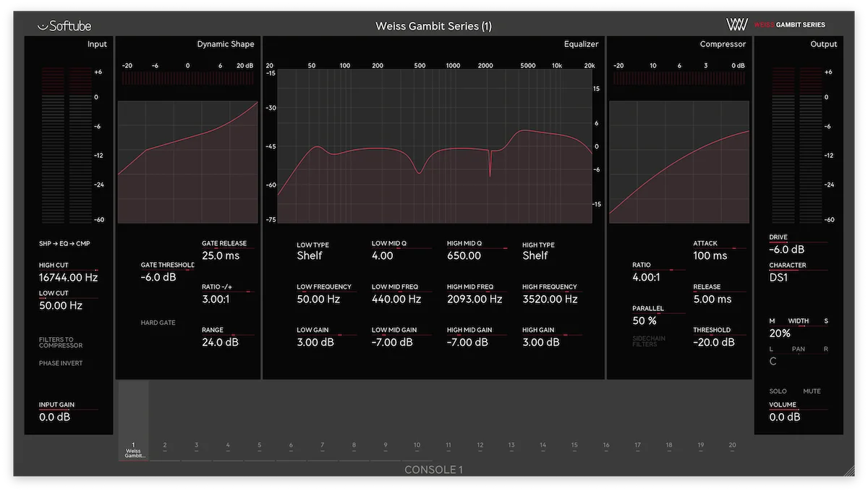
Task: Click the Compressor transfer curve graph
Action: pos(679,162)
